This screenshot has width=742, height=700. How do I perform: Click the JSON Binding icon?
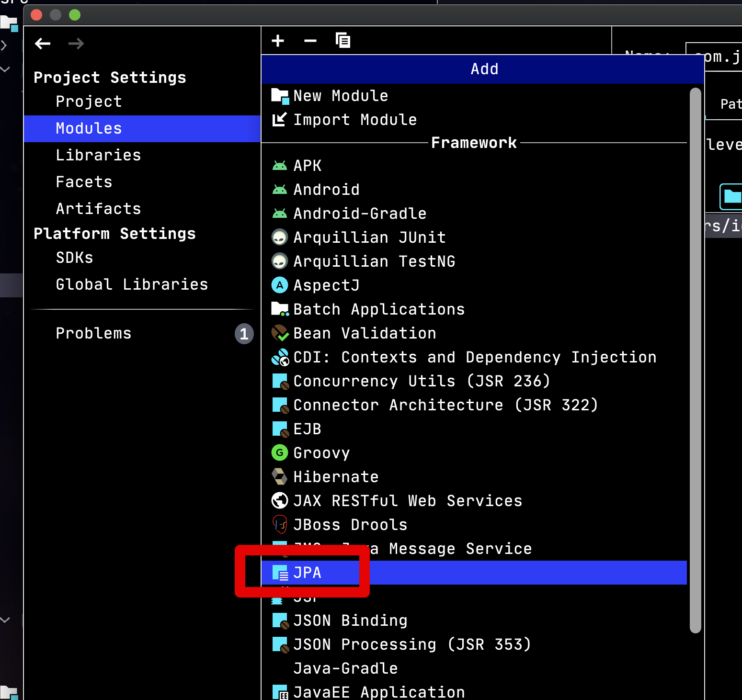[280, 621]
